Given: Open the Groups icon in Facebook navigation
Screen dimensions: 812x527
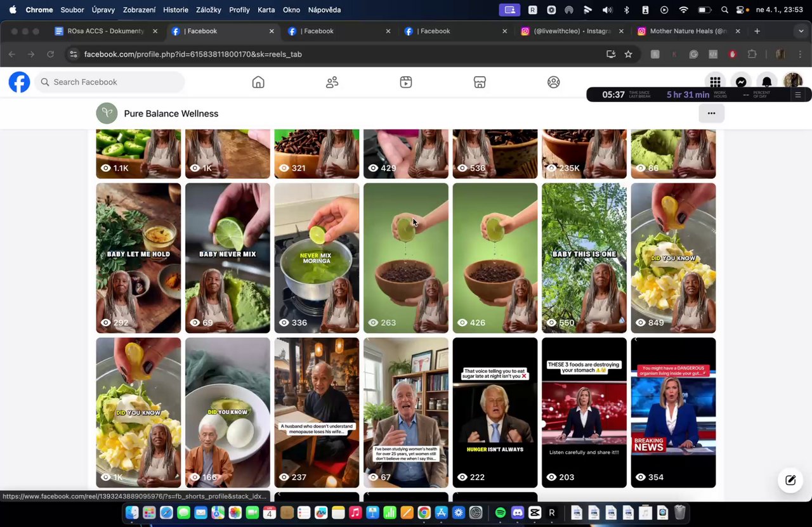Looking at the screenshot, I should pyautogui.click(x=554, y=82).
